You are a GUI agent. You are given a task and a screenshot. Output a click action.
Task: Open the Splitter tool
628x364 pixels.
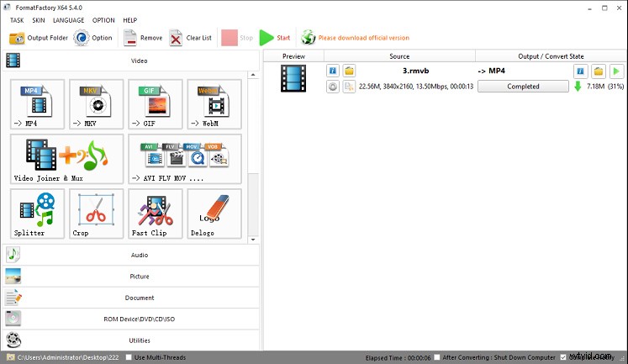[x=37, y=214]
